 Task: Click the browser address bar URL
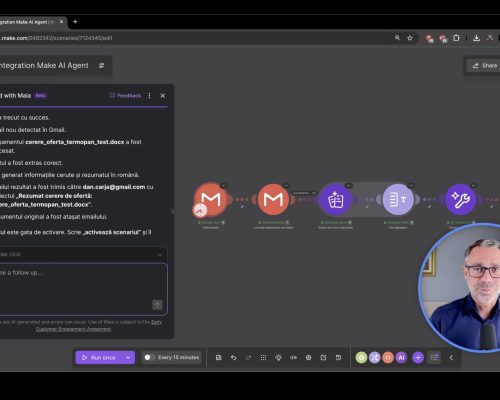pos(57,38)
